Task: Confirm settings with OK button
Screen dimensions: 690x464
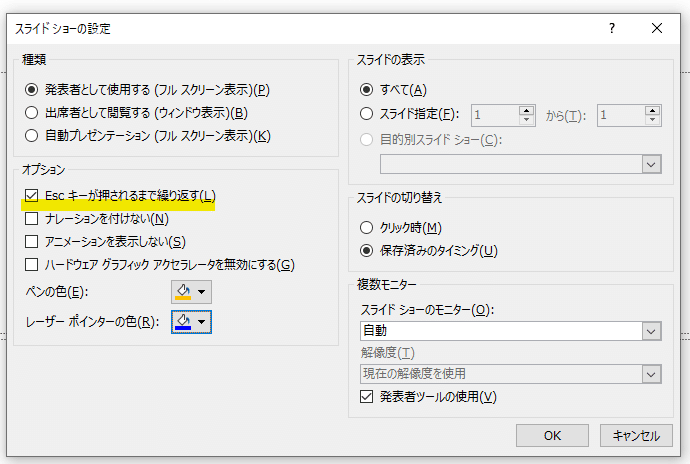Action: click(x=552, y=435)
